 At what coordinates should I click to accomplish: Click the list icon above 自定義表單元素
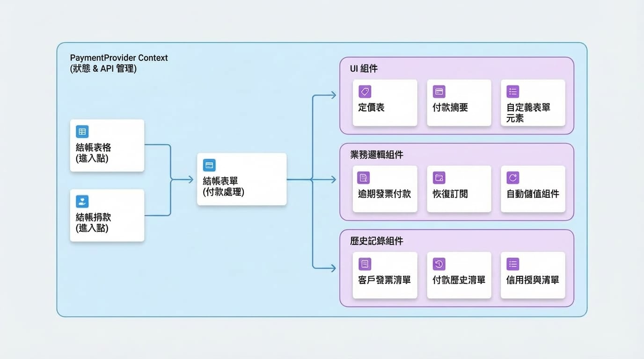513,92
